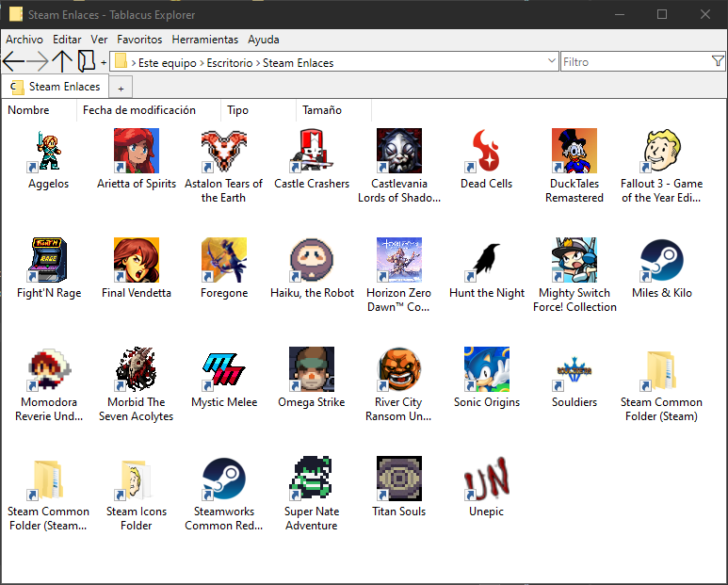Click the filter funnel icon
Screen dimensions: 728x585
pos(718,61)
